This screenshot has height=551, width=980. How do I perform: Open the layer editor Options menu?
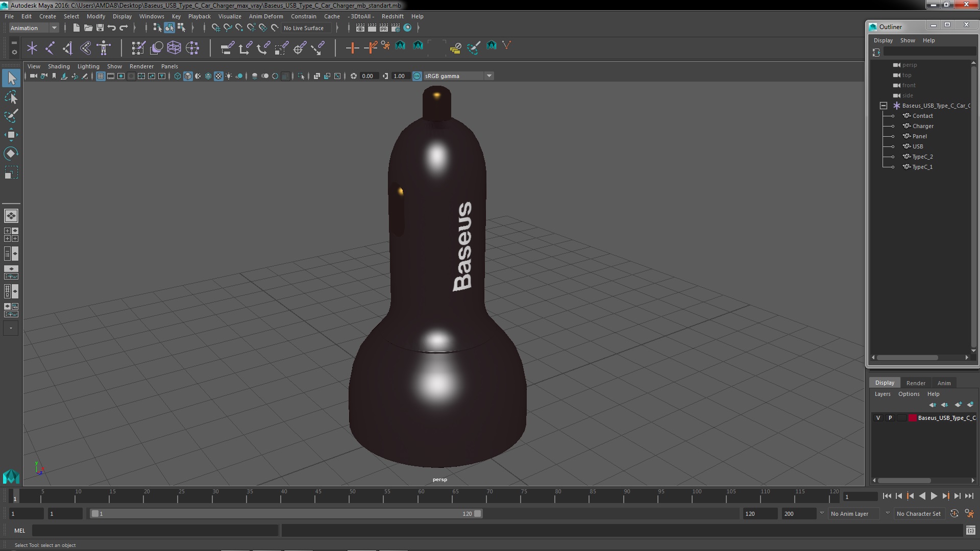pos(909,394)
